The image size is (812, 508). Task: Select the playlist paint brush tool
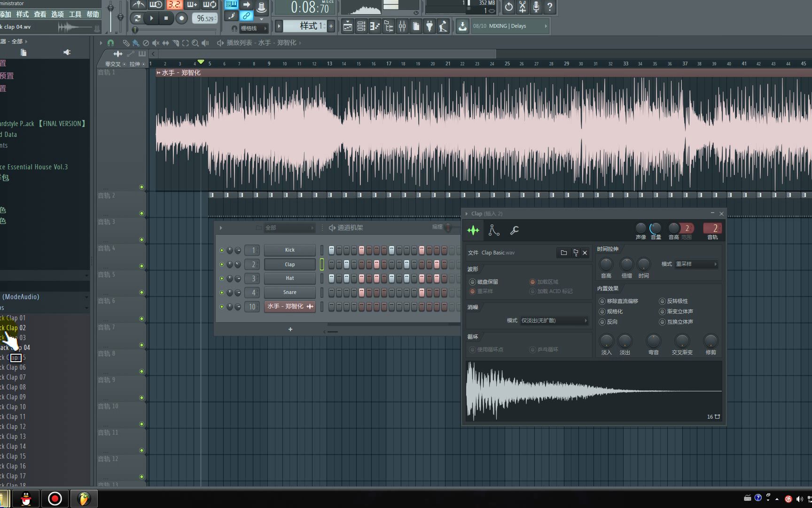click(136, 43)
